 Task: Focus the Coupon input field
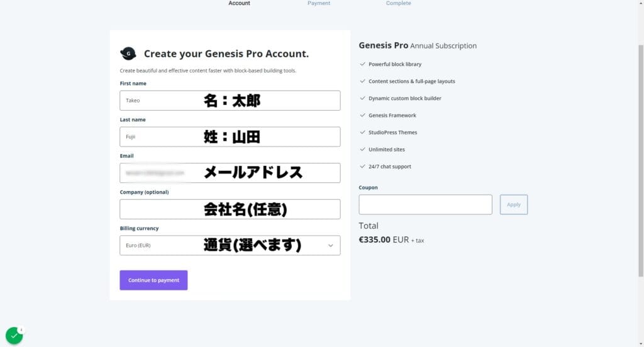(425, 204)
